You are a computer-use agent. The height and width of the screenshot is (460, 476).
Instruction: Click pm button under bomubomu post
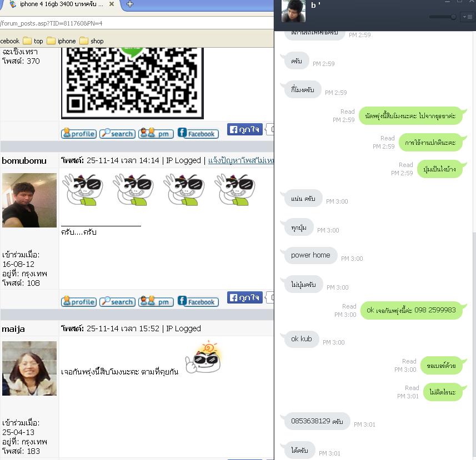click(x=156, y=302)
